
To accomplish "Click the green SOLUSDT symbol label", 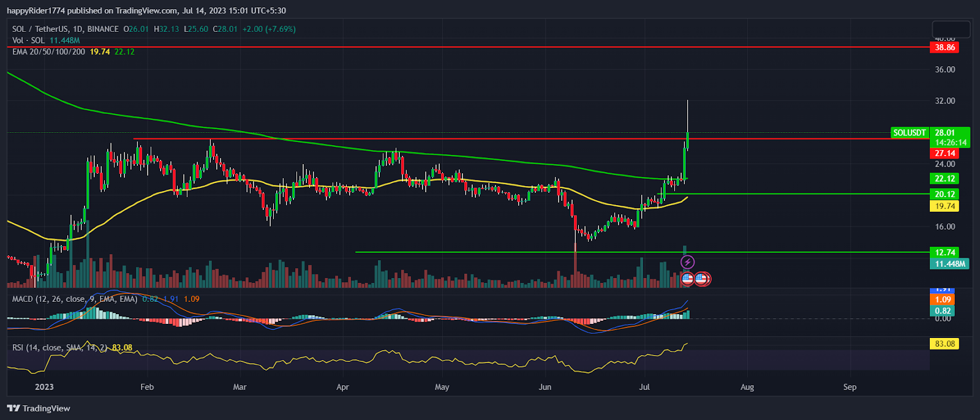I will [x=910, y=133].
